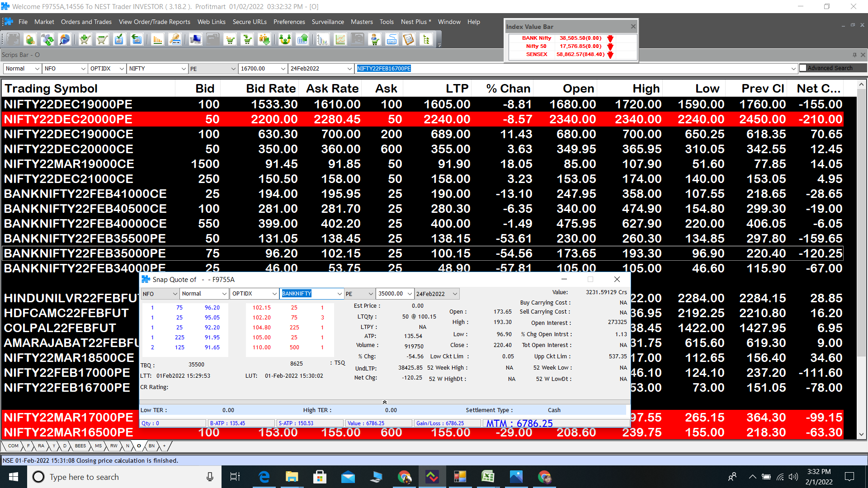
Task: Click the multicolor bar graph toolbar icon
Action: point(323,40)
